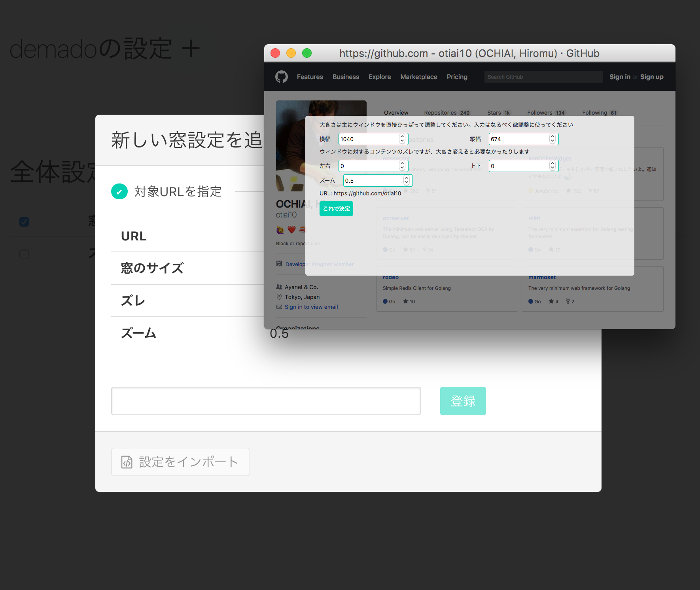Click the email icon beside Sign in to view email

point(279,307)
